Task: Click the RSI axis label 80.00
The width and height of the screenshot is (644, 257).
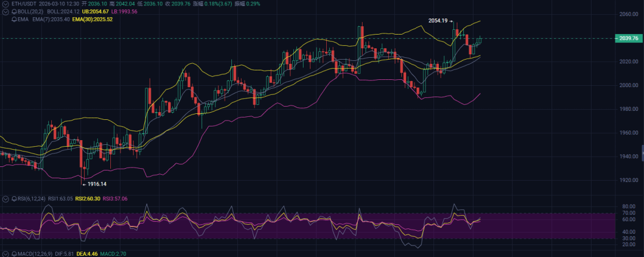Action: (x=630, y=206)
